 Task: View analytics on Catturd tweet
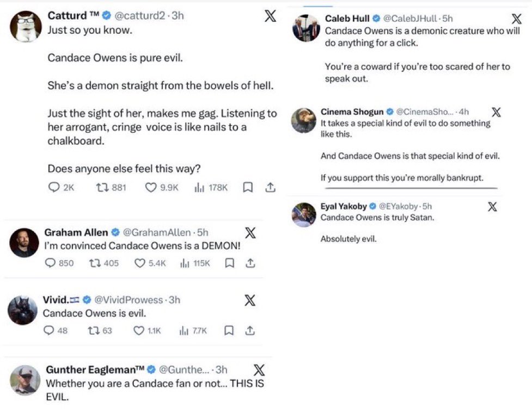click(198, 187)
